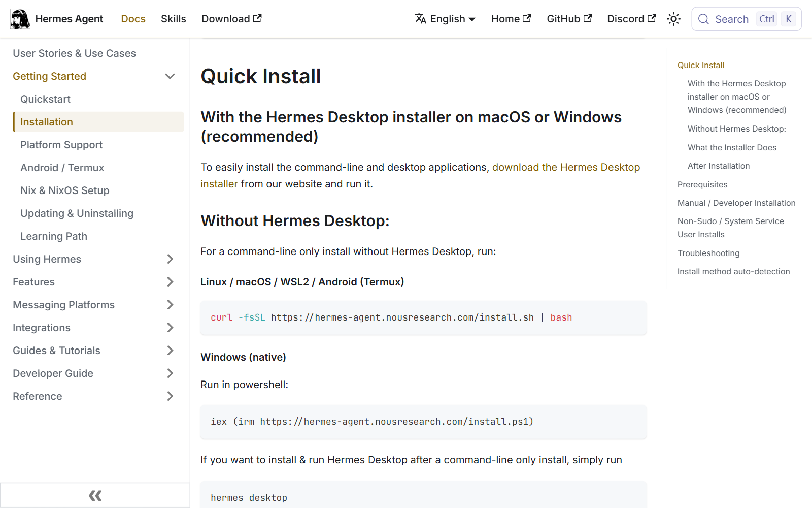Screen dimensions: 812x508
Task: Open the Docs nav item
Action: click(x=133, y=19)
